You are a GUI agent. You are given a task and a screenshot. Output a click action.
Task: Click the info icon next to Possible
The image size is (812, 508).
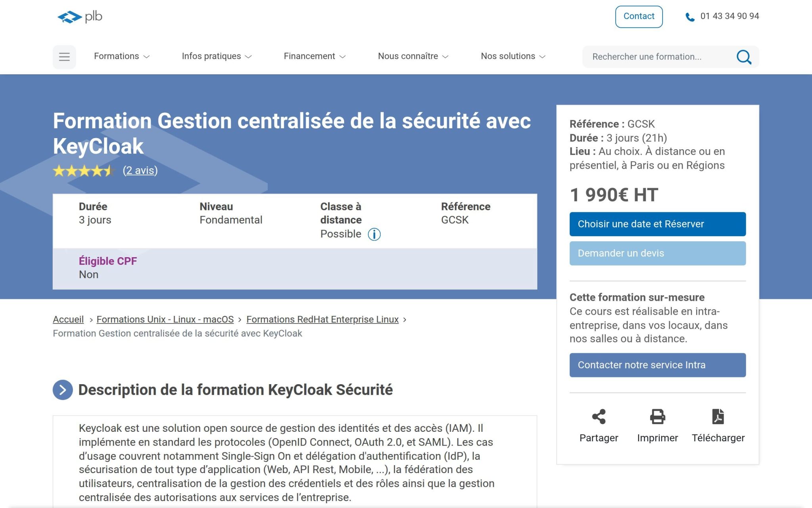(374, 234)
